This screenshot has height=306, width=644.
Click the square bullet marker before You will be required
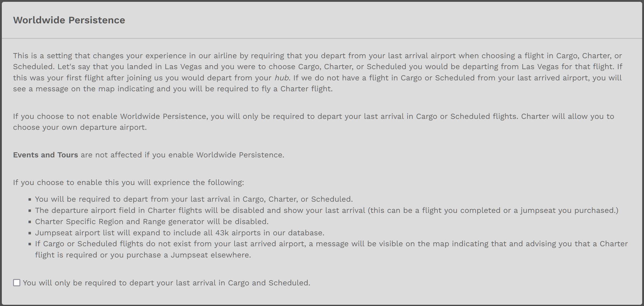pyautogui.click(x=30, y=200)
